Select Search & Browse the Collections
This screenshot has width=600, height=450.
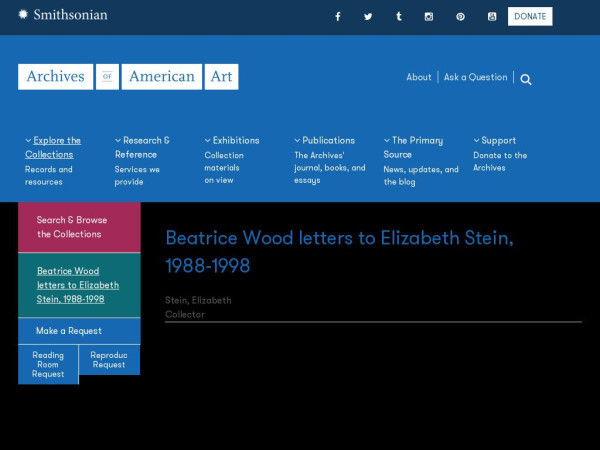click(79, 227)
